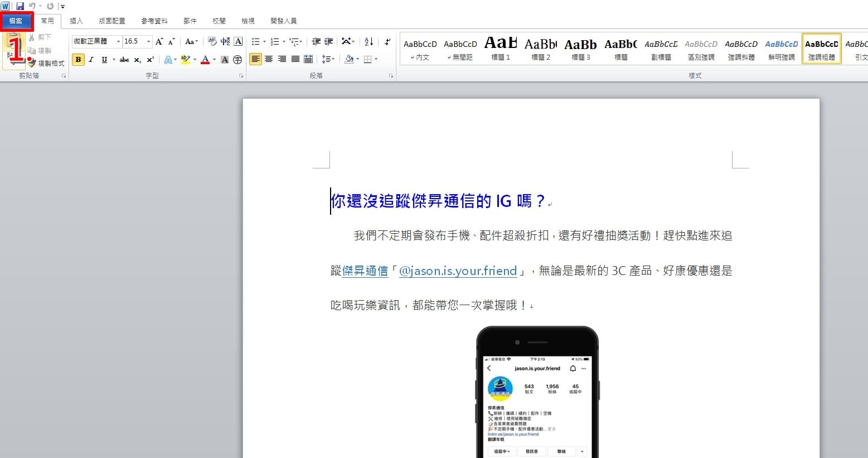The height and width of the screenshot is (458, 868).
Task: Click the Enclose Characters circled 字 icon
Action: click(237, 60)
